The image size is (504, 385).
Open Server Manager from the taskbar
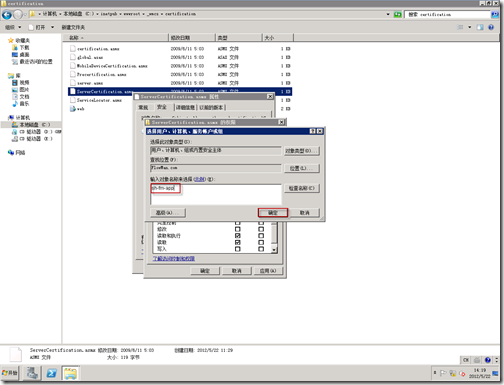click(32, 373)
